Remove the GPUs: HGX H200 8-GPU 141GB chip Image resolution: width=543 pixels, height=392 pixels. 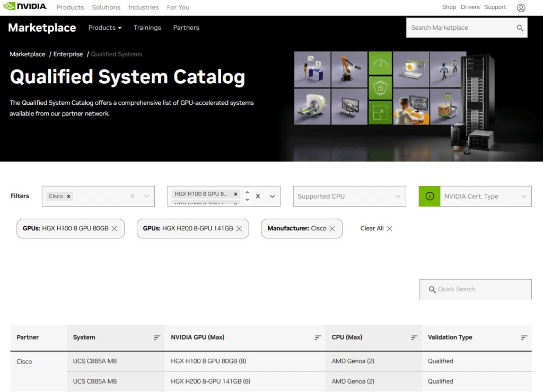click(x=239, y=229)
